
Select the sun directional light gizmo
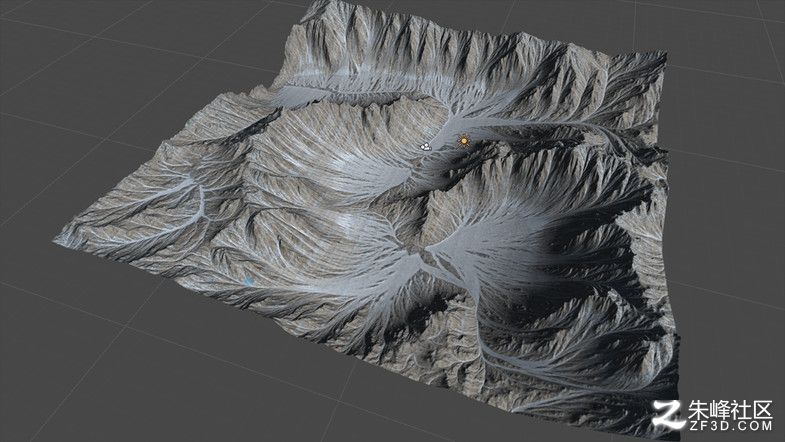coord(464,141)
